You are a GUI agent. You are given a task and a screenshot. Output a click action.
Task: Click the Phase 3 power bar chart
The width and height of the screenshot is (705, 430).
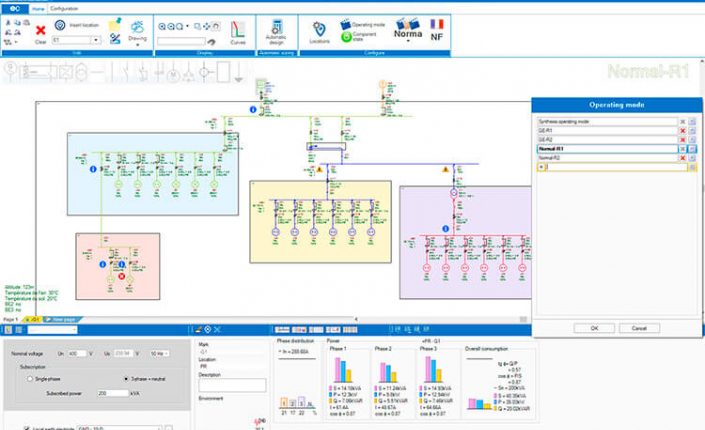click(433, 370)
